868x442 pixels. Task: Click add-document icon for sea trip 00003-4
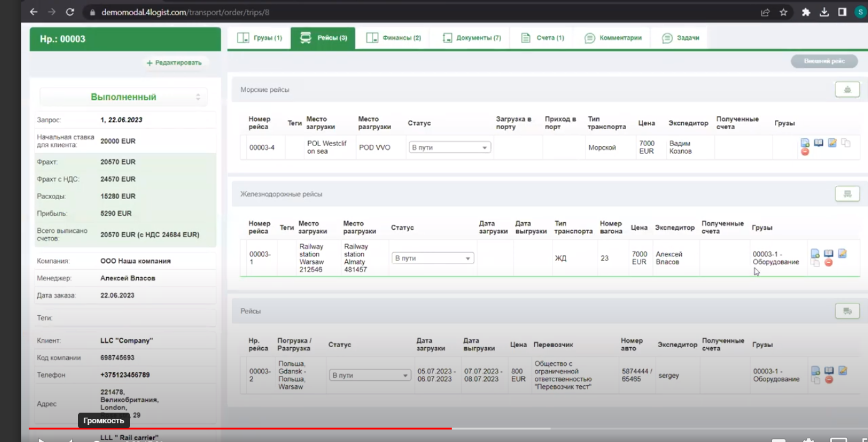[805, 143]
